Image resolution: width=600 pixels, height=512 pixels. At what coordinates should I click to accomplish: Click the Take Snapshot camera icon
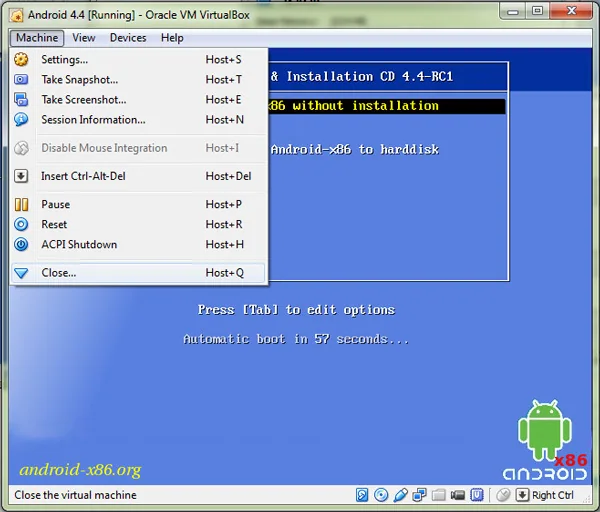(21, 80)
